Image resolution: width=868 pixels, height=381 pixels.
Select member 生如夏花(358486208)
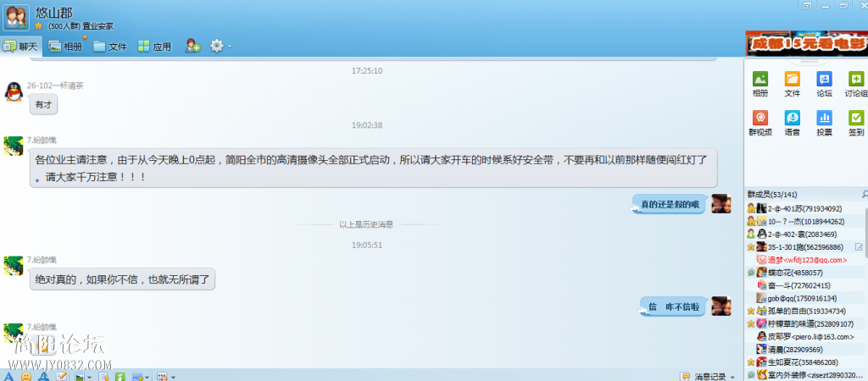(804, 362)
